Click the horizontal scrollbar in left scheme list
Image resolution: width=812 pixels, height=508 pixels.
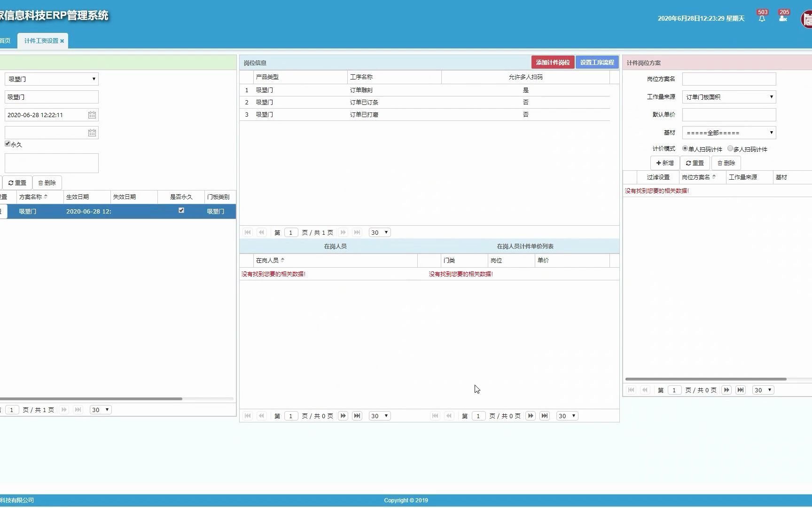click(x=91, y=399)
